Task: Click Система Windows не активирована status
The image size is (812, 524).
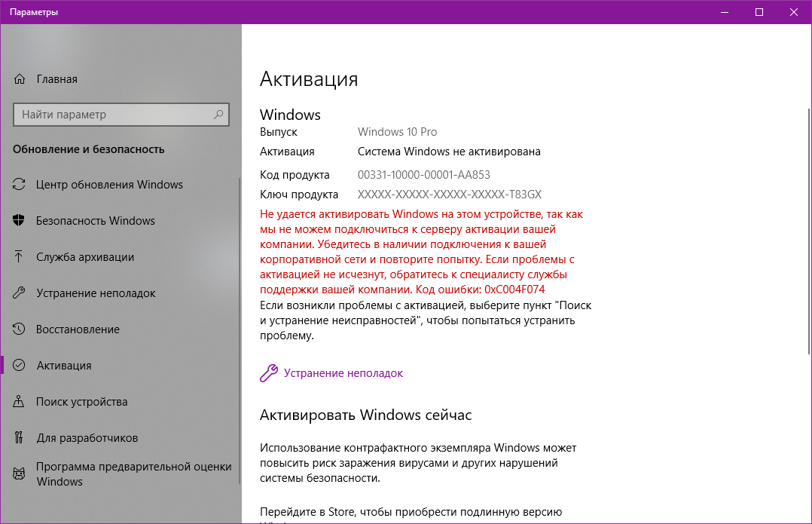Action: click(x=449, y=152)
